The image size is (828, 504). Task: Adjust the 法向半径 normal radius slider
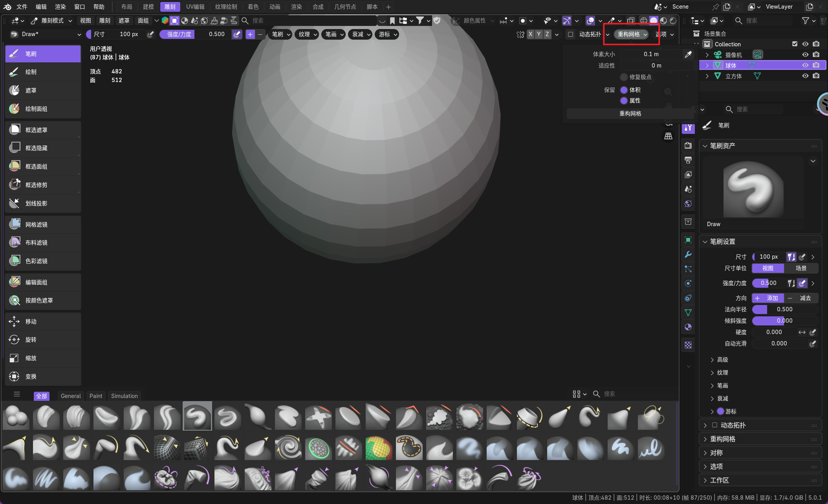click(784, 309)
